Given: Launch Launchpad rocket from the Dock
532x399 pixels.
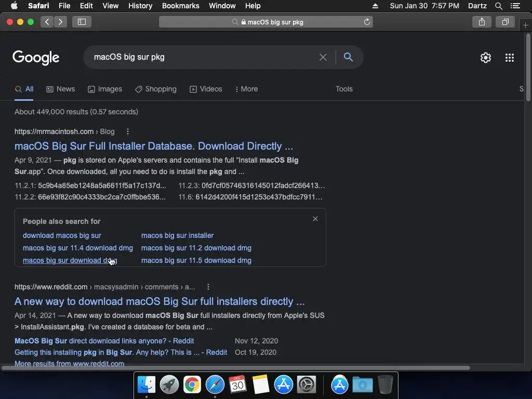Looking at the screenshot, I should (169, 385).
